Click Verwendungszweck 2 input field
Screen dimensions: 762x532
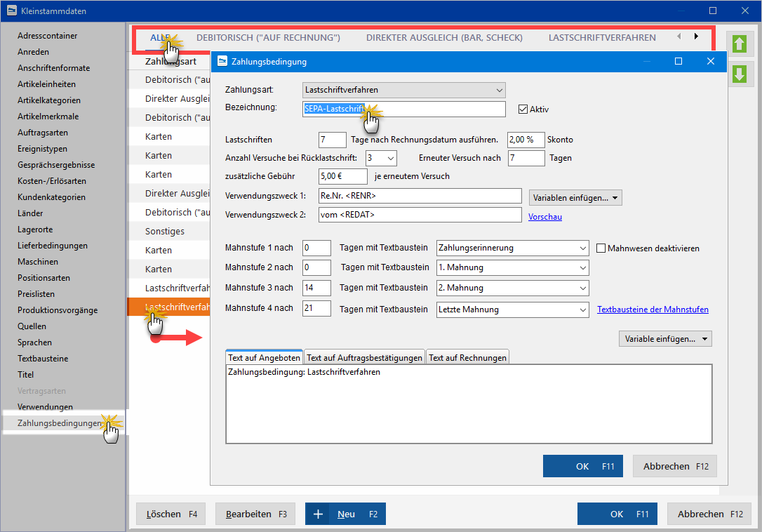coord(420,215)
